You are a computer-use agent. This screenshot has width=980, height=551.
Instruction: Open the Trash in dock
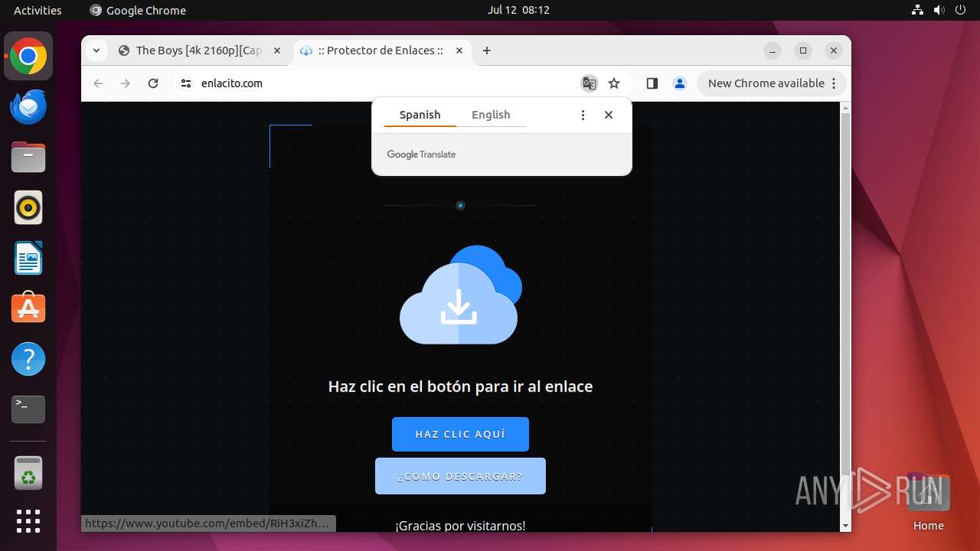click(x=28, y=473)
